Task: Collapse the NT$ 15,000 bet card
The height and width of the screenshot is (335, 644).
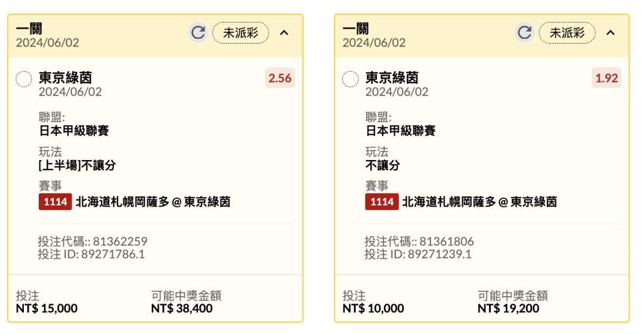Action: [284, 33]
